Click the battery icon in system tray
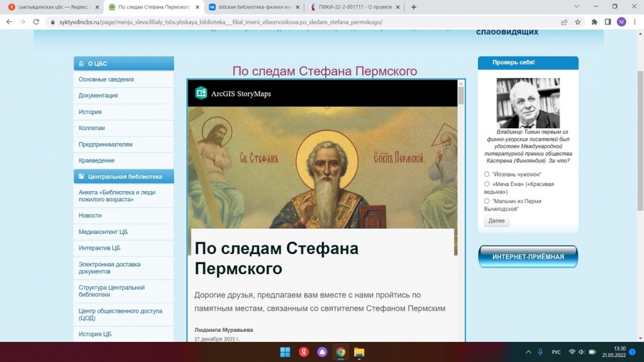Screen dimensions: 644x362 coord(592,352)
